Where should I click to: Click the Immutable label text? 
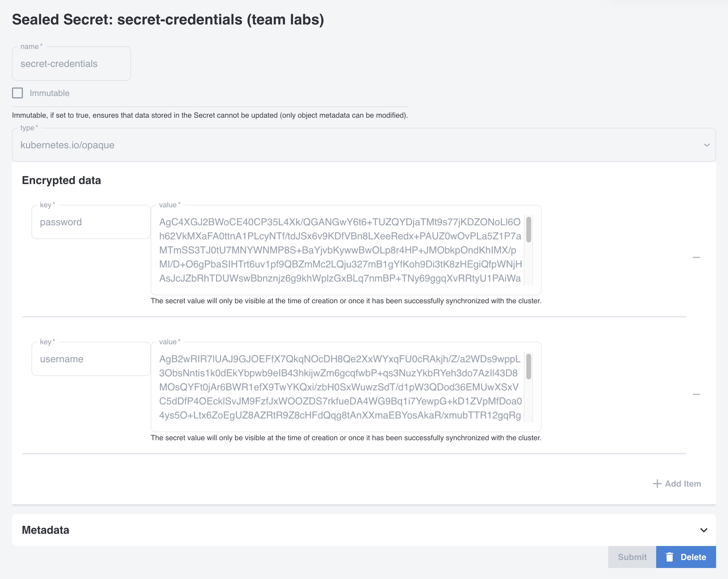click(x=50, y=93)
